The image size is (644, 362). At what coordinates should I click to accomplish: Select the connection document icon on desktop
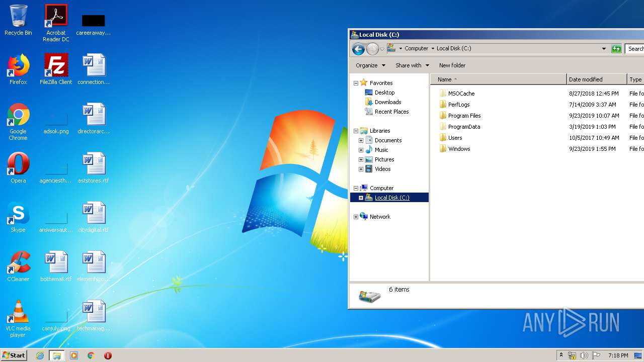click(x=94, y=69)
